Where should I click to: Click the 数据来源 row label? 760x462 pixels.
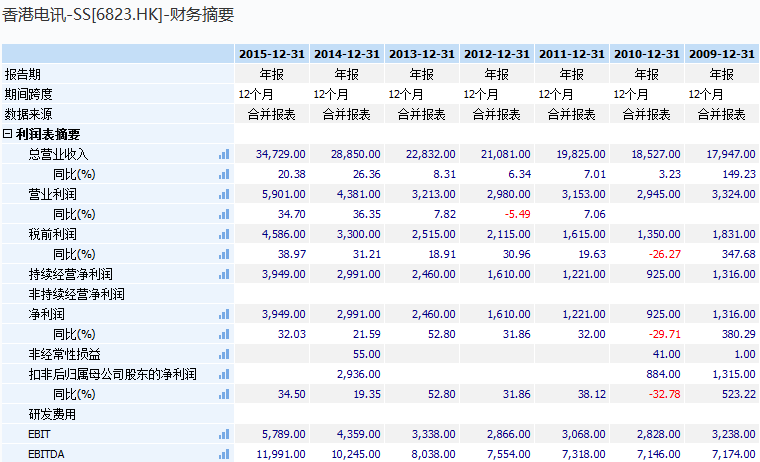coord(28,114)
